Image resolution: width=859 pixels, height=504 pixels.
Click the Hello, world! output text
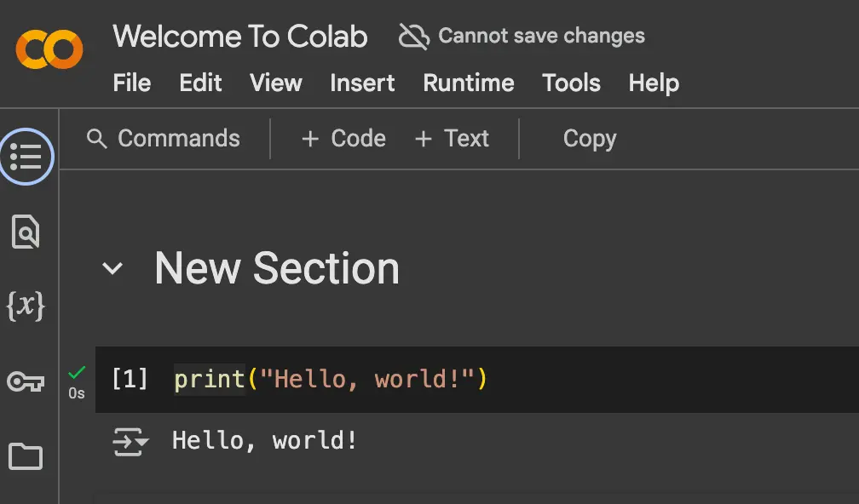264,440
